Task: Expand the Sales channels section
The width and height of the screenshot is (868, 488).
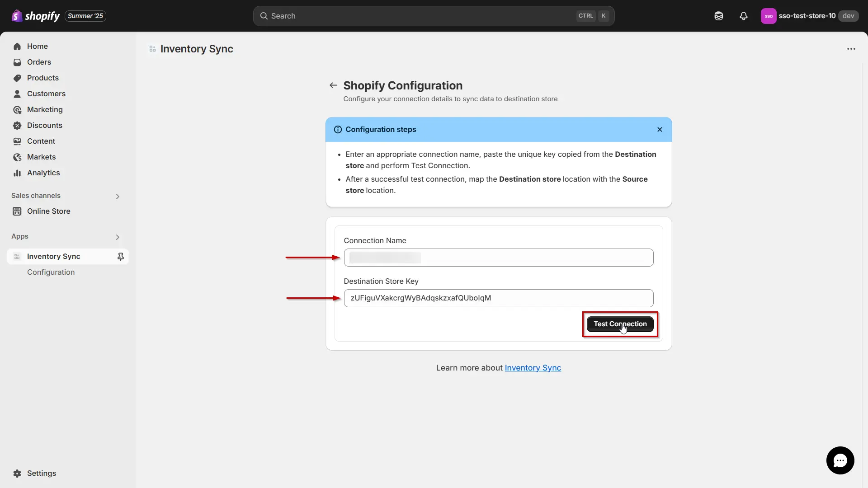Action: [117, 196]
